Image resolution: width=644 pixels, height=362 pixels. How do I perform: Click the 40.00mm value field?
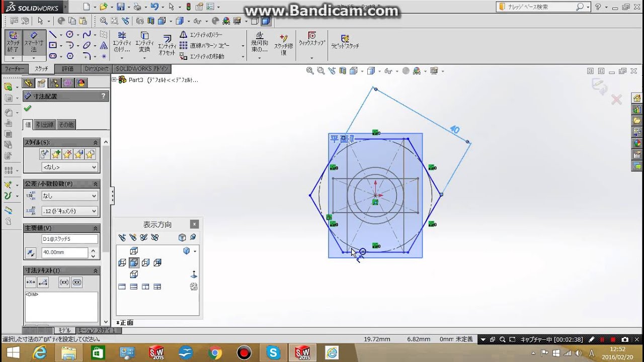[64, 252]
